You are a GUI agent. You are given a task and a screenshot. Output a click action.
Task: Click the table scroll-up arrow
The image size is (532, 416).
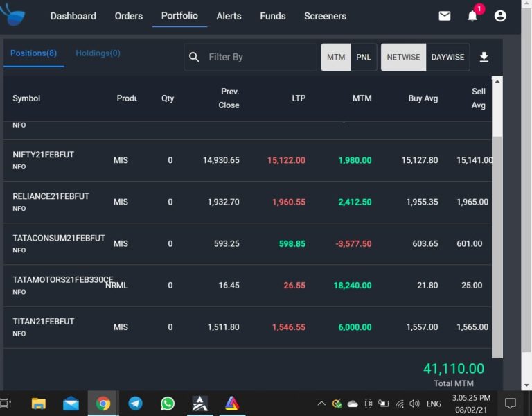click(497, 82)
